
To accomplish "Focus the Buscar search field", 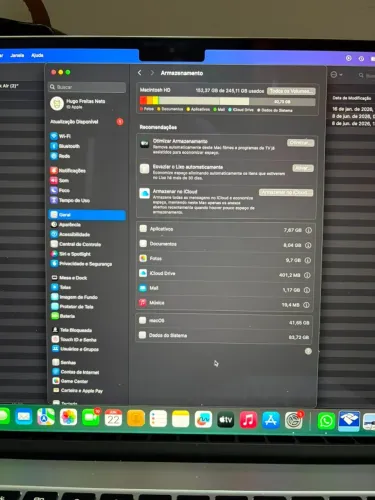I will pyautogui.click(x=87, y=87).
